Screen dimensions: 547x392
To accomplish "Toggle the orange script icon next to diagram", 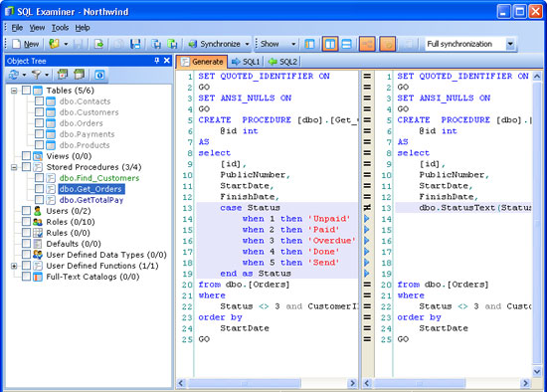I will pos(388,44).
